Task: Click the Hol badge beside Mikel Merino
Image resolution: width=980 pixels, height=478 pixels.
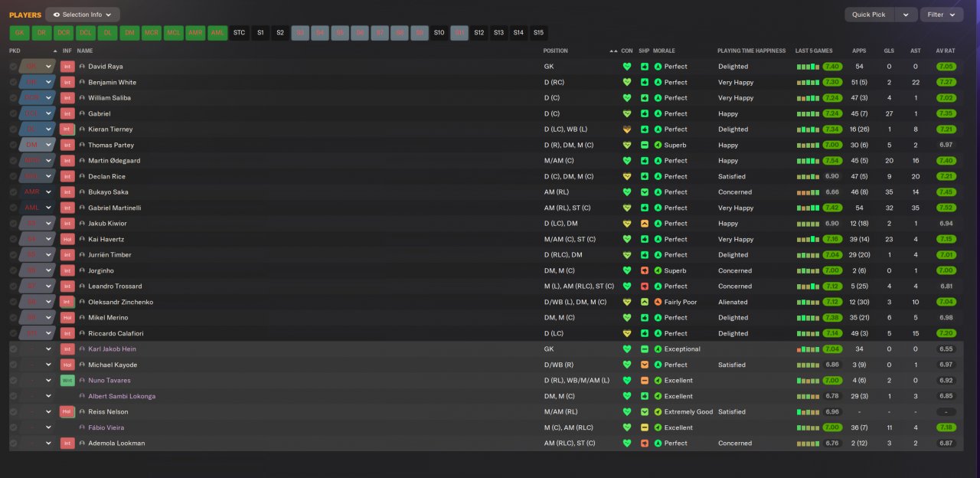Action: [x=67, y=318]
